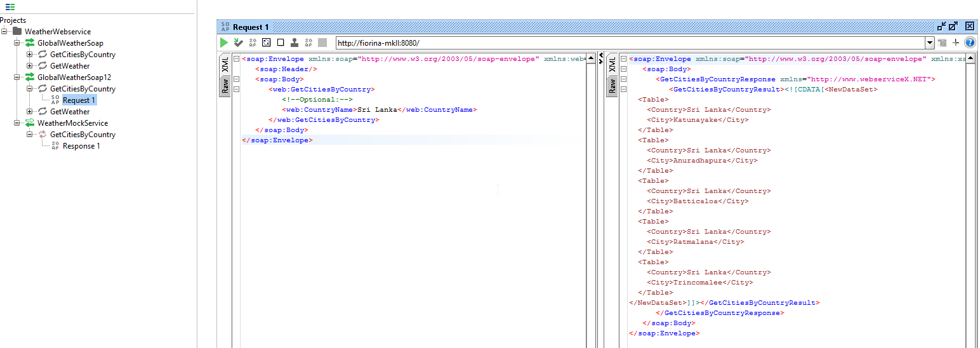The width and height of the screenshot is (980, 348).
Task: Switch to Raw tab in request editor
Action: 225,86
